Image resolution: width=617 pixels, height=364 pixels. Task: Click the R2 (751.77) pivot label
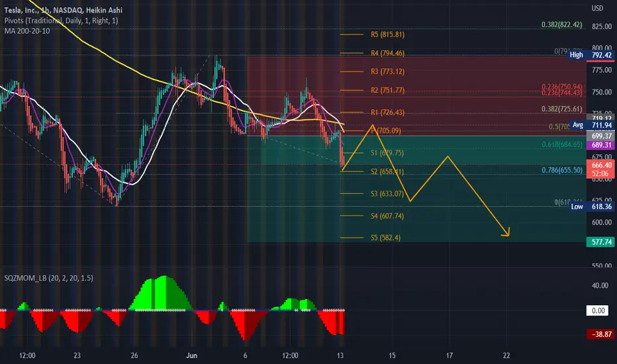pos(387,91)
